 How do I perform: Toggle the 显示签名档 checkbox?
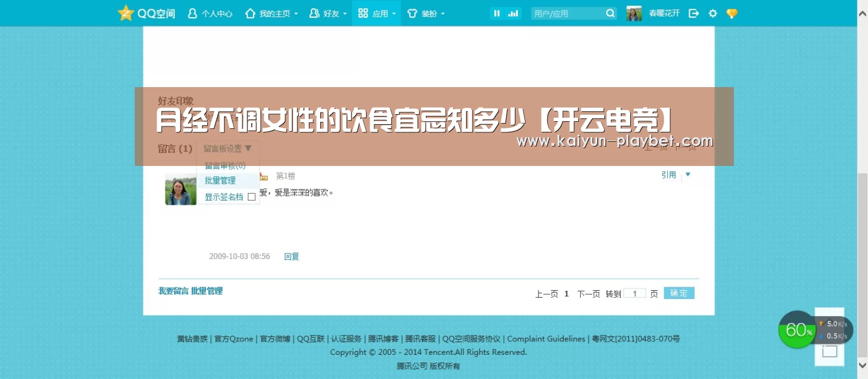(251, 197)
